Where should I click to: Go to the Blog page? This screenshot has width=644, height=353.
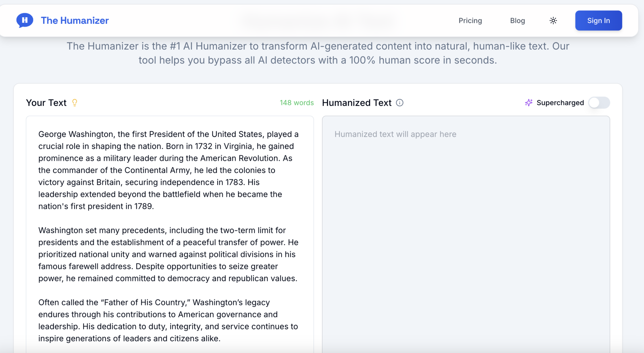[x=517, y=21]
